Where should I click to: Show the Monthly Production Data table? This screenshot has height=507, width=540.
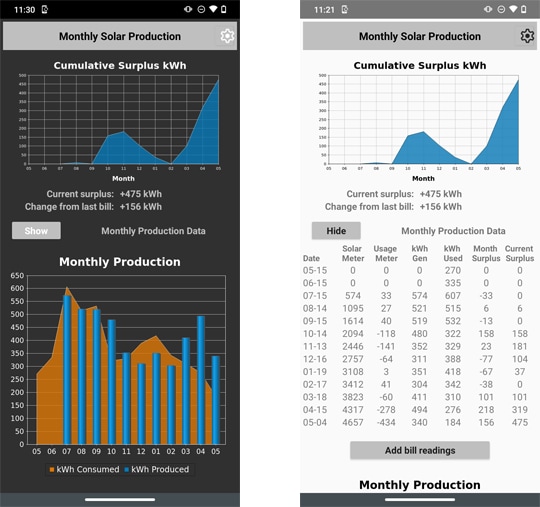[x=36, y=230]
